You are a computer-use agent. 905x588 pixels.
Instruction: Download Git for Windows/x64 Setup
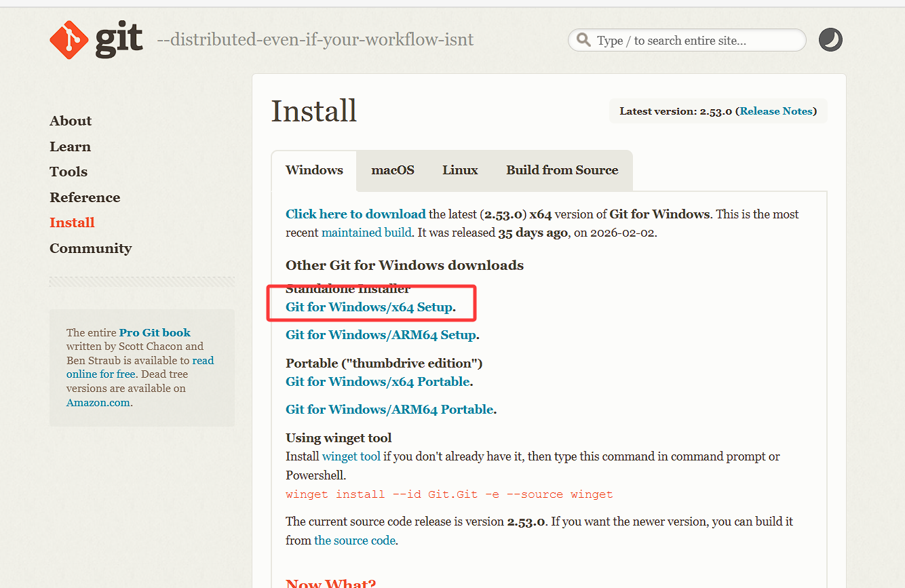click(369, 307)
